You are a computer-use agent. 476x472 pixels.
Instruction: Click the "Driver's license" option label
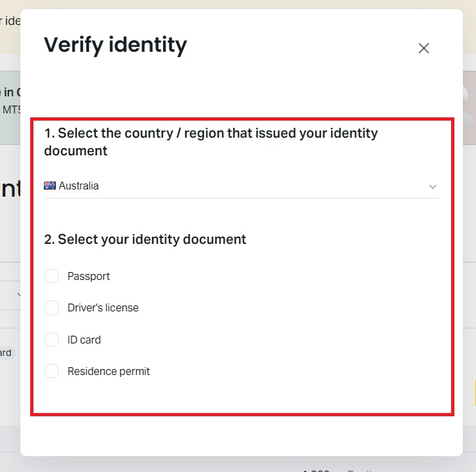click(x=103, y=308)
